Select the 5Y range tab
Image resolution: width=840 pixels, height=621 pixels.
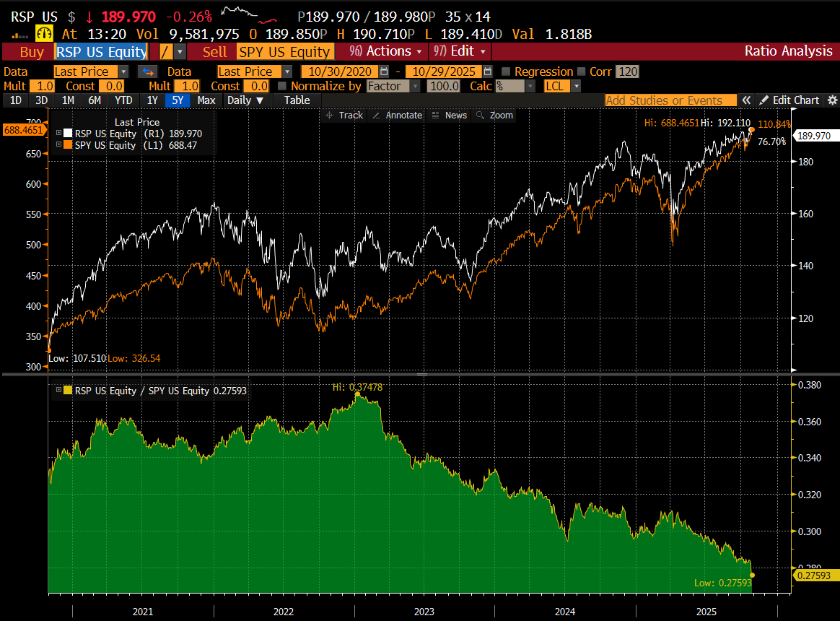click(x=178, y=100)
